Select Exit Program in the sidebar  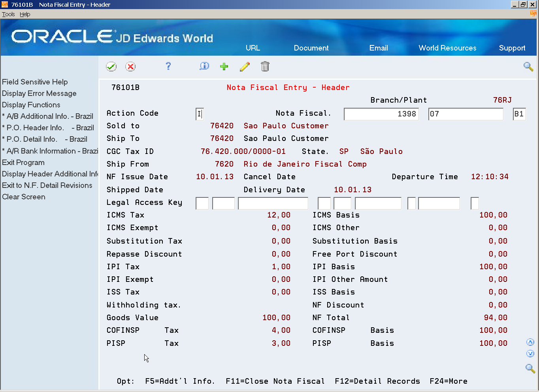pos(23,162)
